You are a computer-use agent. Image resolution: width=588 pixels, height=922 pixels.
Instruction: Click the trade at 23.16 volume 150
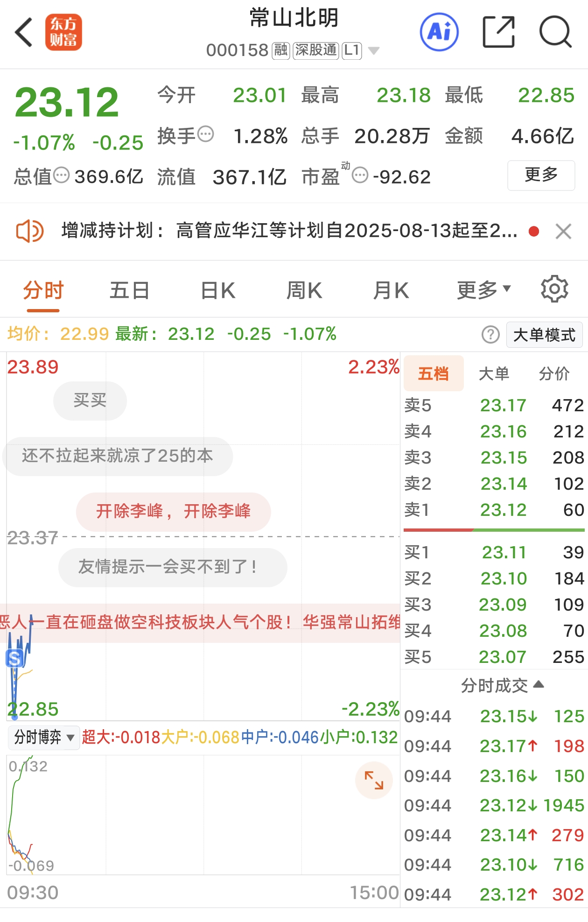494,776
